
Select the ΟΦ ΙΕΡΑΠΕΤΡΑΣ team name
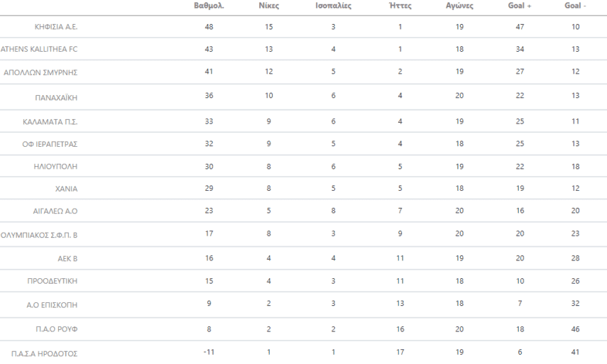pos(50,144)
